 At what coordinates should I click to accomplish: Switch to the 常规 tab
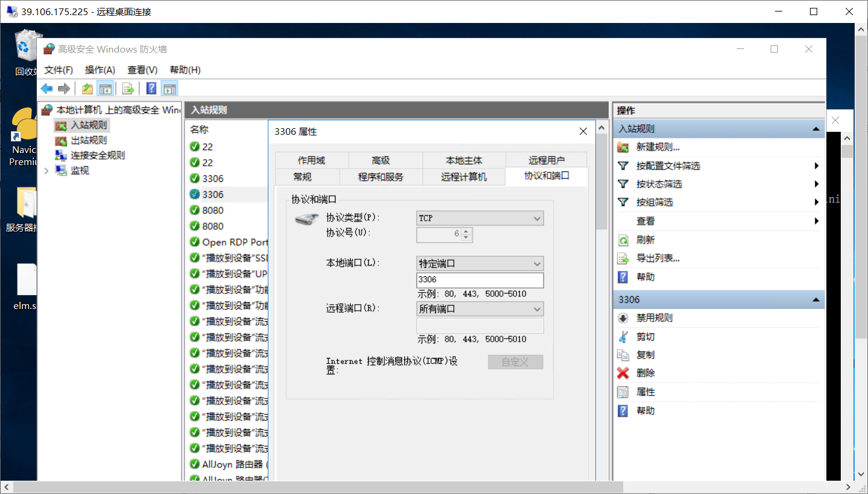(x=302, y=177)
